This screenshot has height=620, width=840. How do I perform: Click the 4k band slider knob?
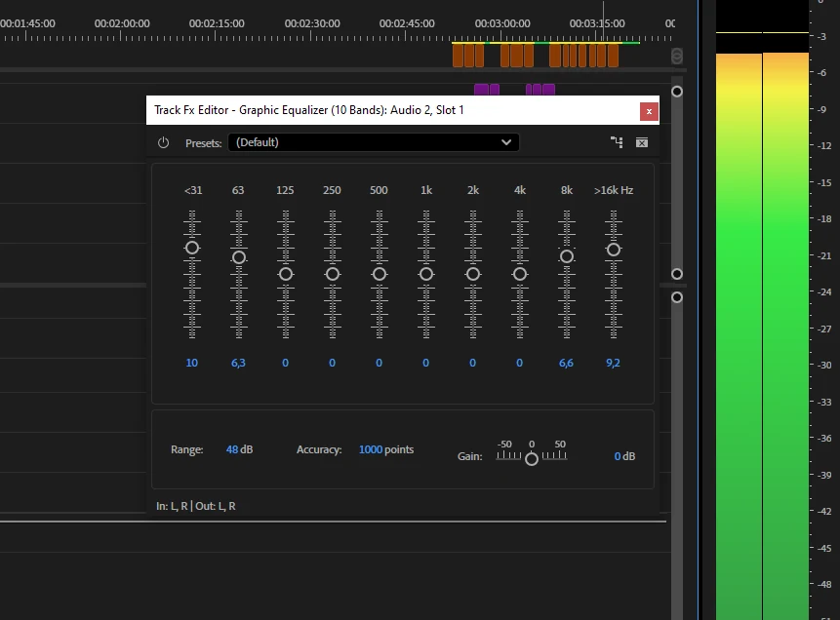[520, 274]
